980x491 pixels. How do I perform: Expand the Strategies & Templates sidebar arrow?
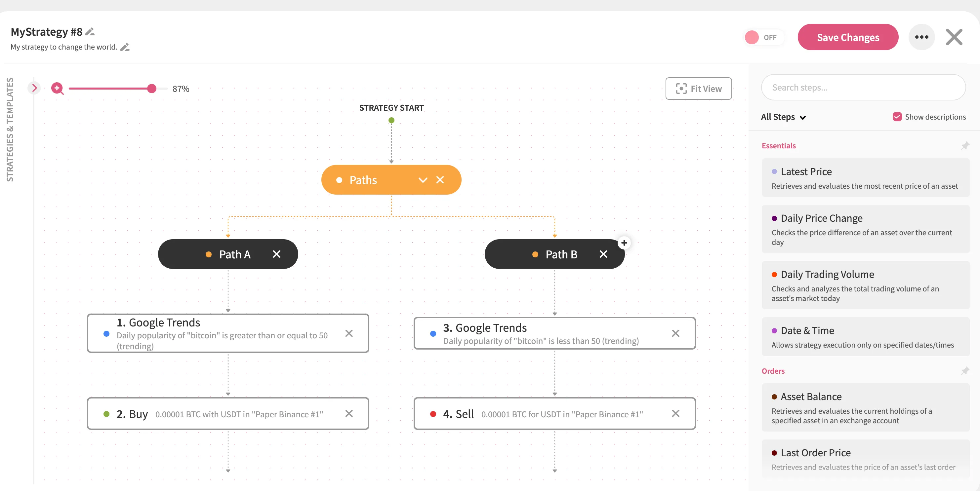pyautogui.click(x=34, y=88)
